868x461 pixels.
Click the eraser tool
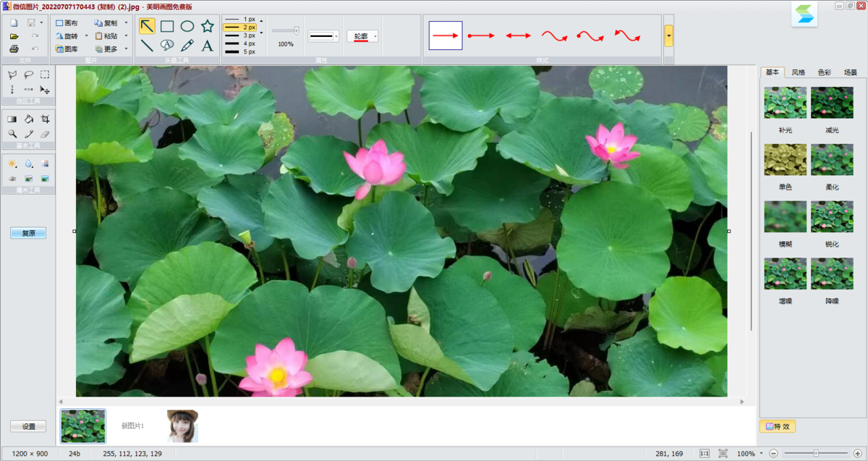pyautogui.click(x=45, y=134)
